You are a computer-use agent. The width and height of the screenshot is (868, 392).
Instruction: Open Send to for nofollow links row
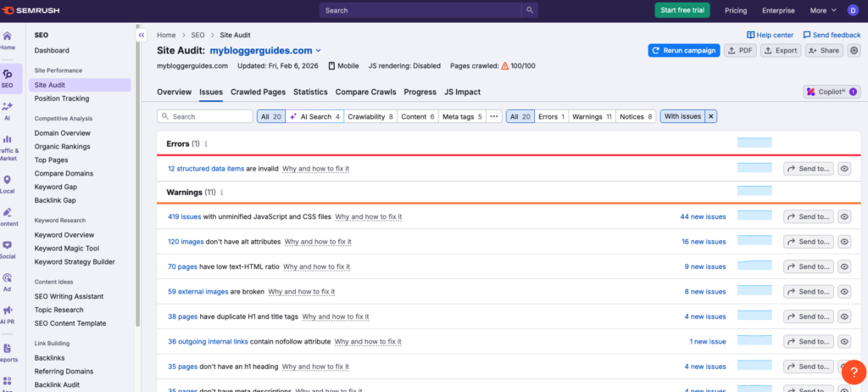click(x=808, y=342)
